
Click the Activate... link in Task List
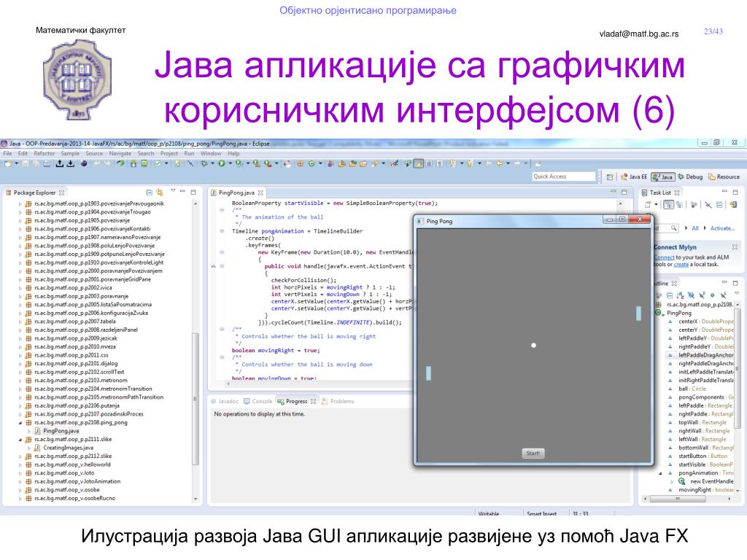click(x=723, y=228)
